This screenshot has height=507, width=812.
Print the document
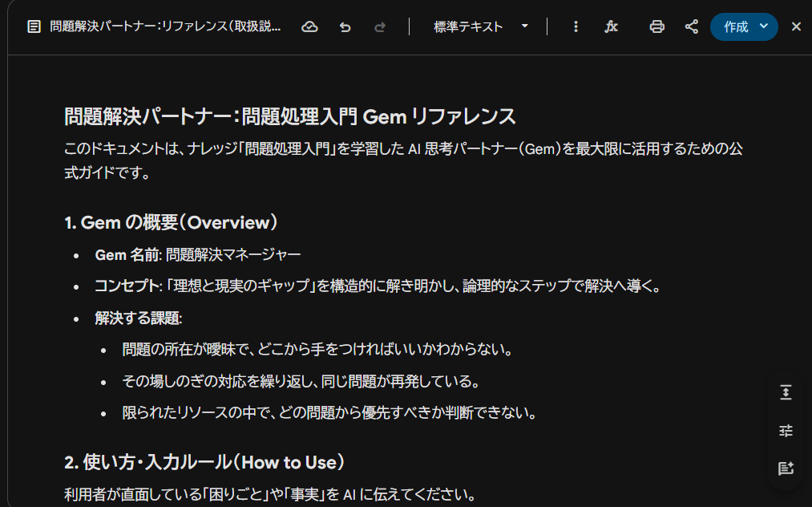tap(656, 27)
